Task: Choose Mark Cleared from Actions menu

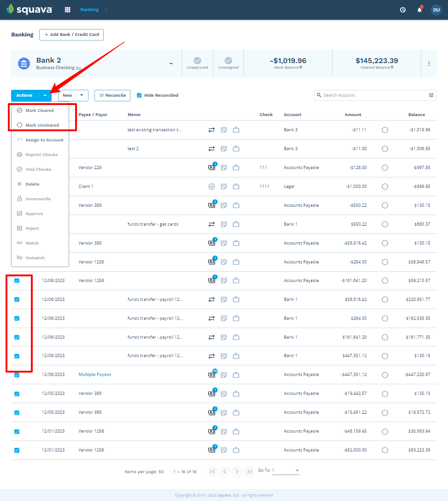Action: tap(40, 111)
